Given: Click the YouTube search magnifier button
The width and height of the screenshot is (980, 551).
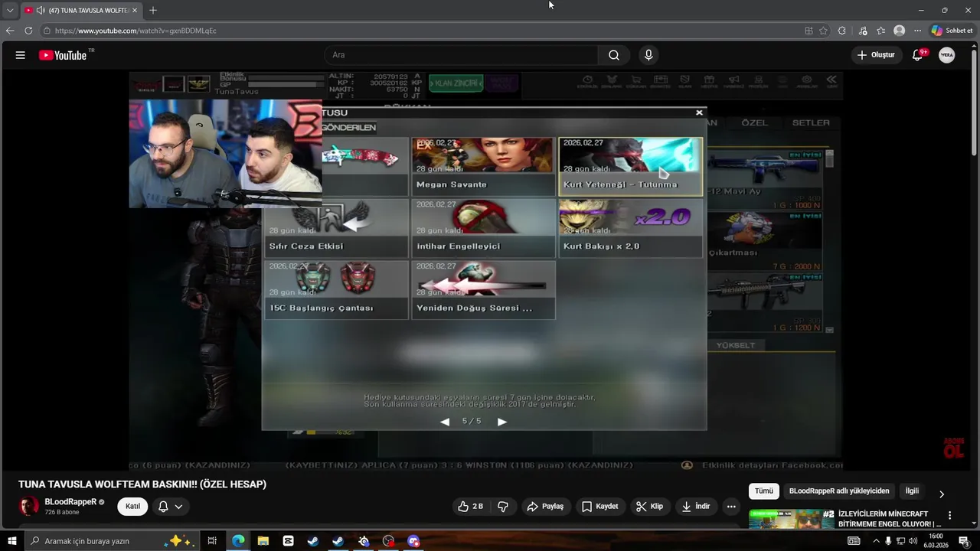Looking at the screenshot, I should pyautogui.click(x=614, y=55).
